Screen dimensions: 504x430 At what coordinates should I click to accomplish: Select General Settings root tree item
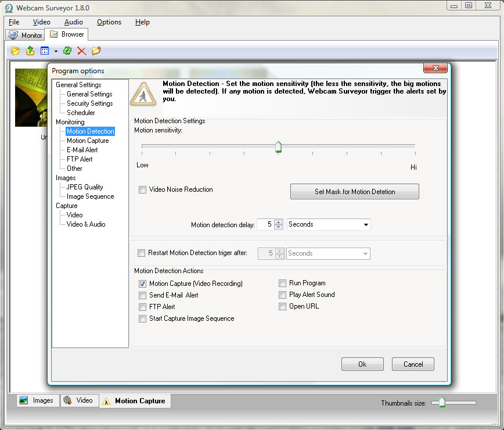pos(78,85)
